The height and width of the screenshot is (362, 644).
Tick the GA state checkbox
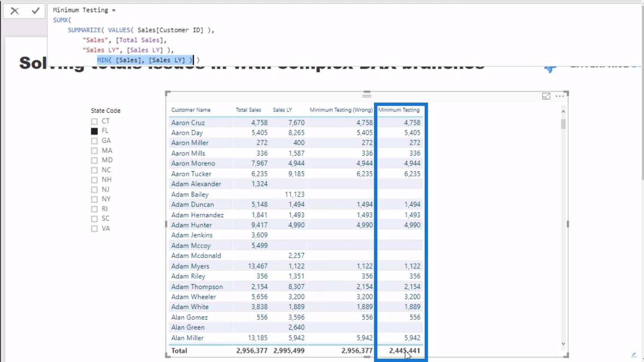point(94,141)
